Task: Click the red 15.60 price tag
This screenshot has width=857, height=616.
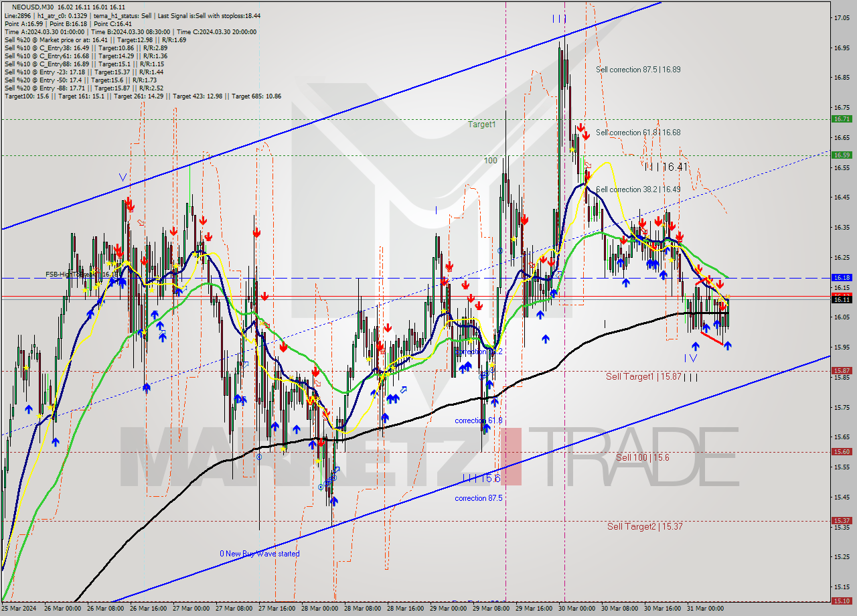Action: pos(842,451)
